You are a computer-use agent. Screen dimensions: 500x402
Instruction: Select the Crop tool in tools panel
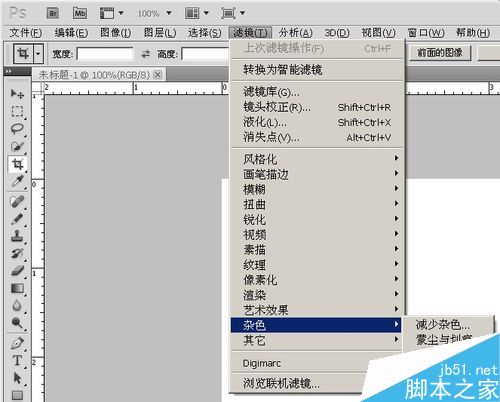17,164
